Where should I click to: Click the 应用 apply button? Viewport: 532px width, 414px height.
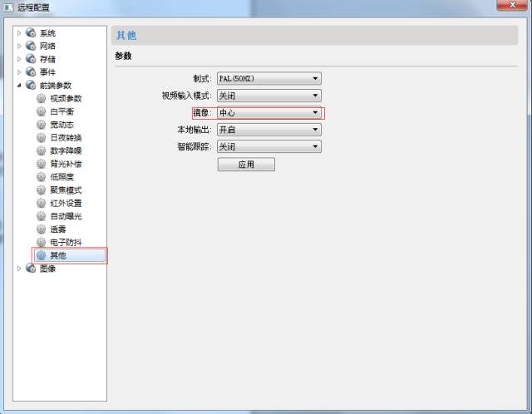point(246,165)
